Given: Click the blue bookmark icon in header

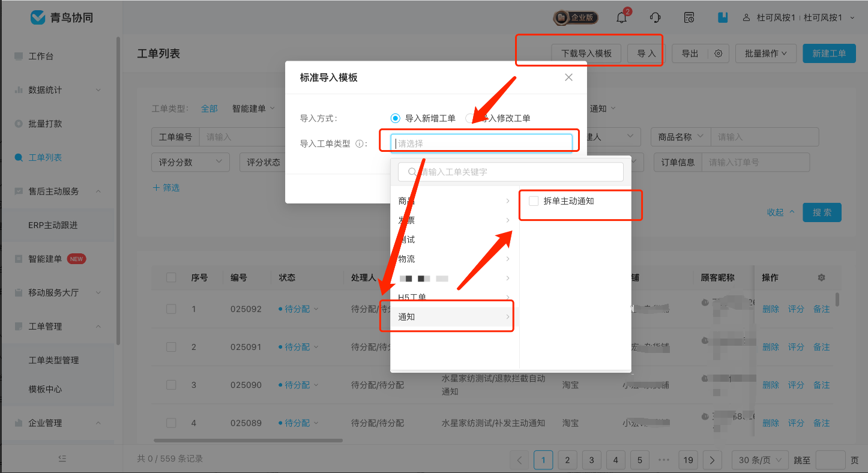Looking at the screenshot, I should pyautogui.click(x=723, y=17).
